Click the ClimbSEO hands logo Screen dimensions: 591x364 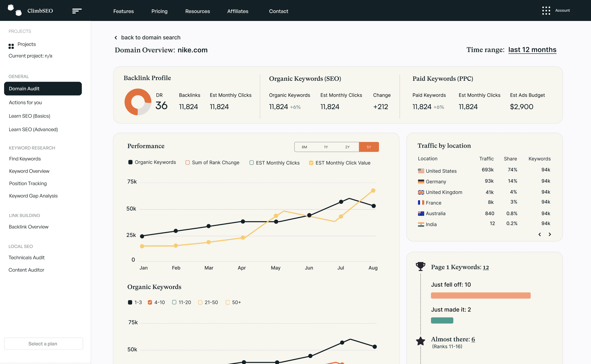tap(15, 10)
